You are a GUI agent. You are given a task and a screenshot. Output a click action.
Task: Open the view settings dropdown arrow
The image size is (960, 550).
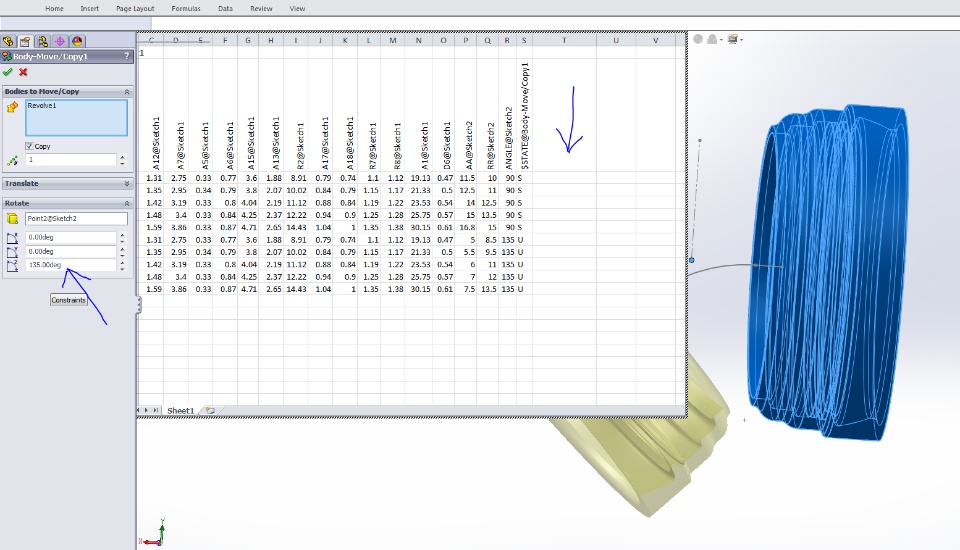point(741,40)
